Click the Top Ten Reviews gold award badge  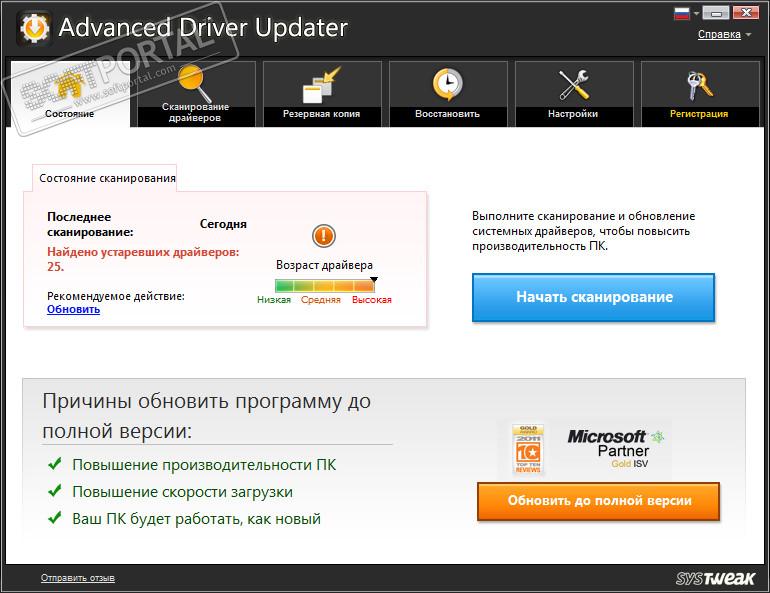pyautogui.click(x=528, y=449)
